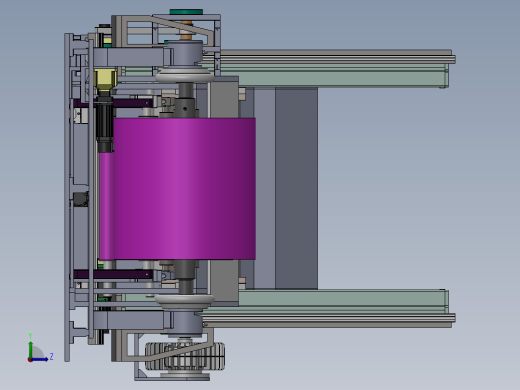Select the large magenta roll cylinder

(x=184, y=188)
